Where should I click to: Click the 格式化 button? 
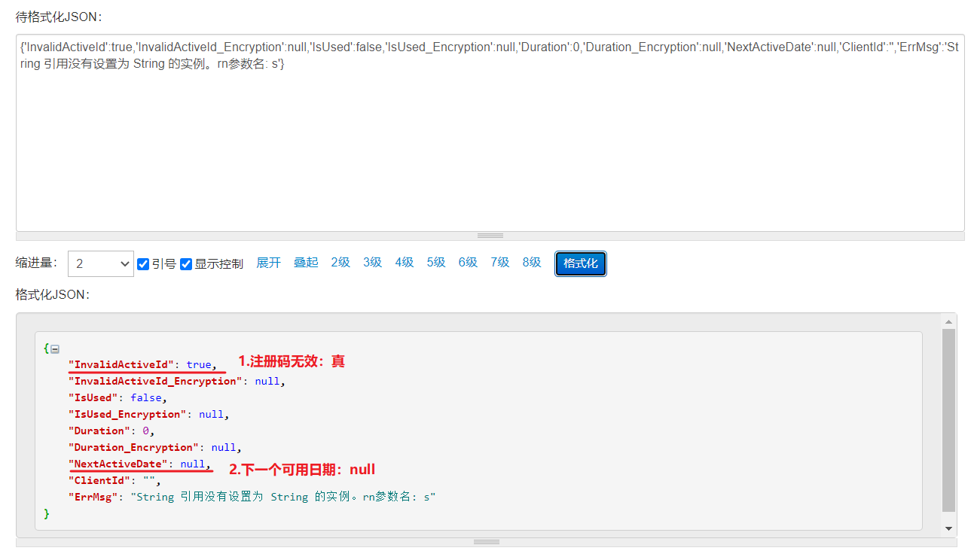[581, 263]
